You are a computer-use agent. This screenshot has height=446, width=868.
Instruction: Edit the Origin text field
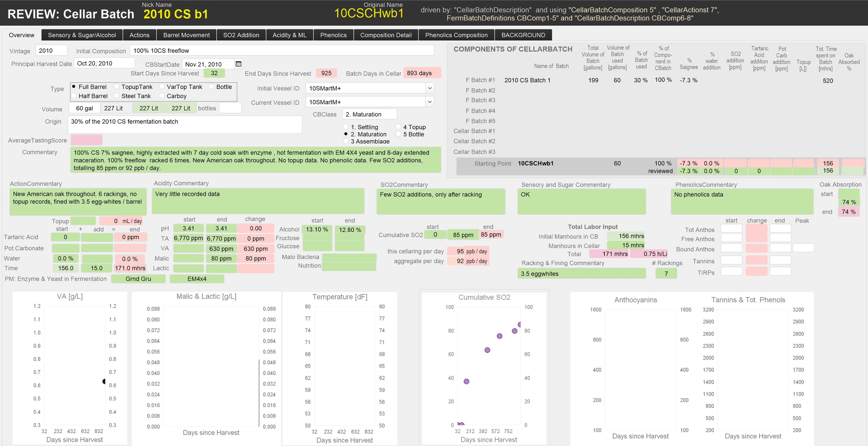coord(185,124)
